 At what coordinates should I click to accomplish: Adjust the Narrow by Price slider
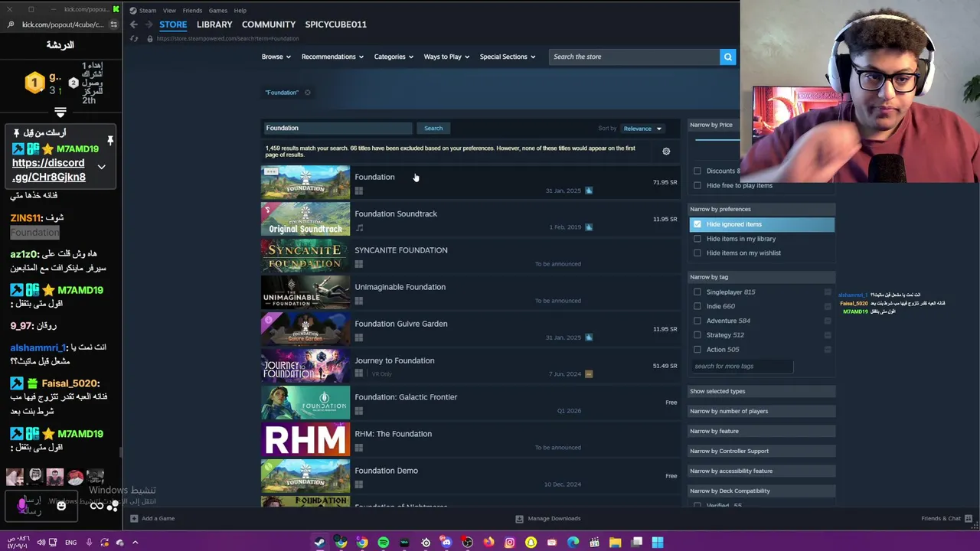717,140
